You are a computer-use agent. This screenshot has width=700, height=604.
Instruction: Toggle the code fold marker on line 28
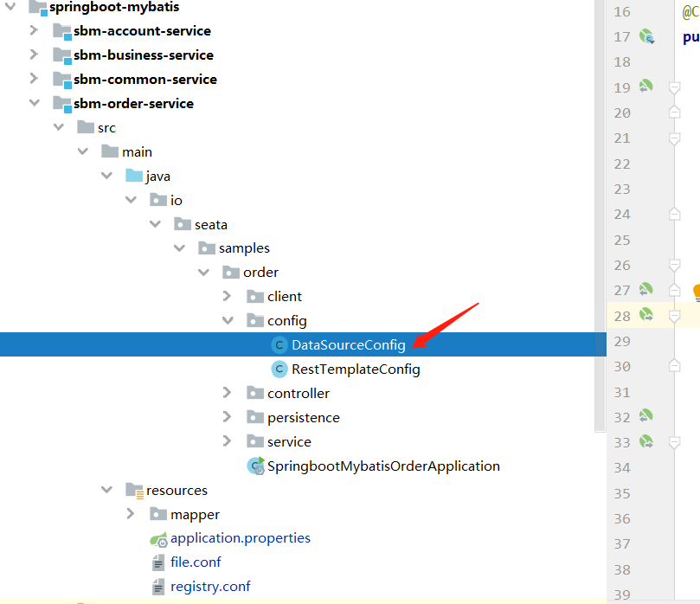pyautogui.click(x=675, y=317)
